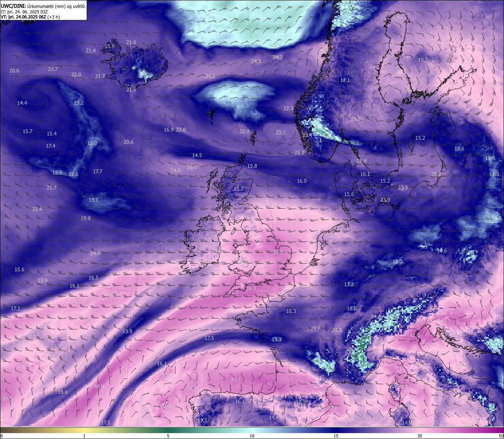Viewport: 504px width, 439px height.
Task: Click the map value 15.9 over Iceland
Action: click(109, 46)
